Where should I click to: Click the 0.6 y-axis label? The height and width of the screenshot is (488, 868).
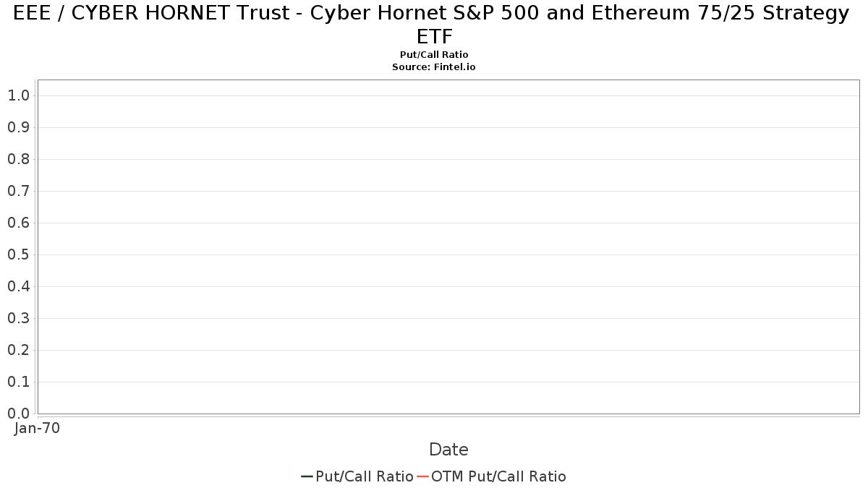18,223
